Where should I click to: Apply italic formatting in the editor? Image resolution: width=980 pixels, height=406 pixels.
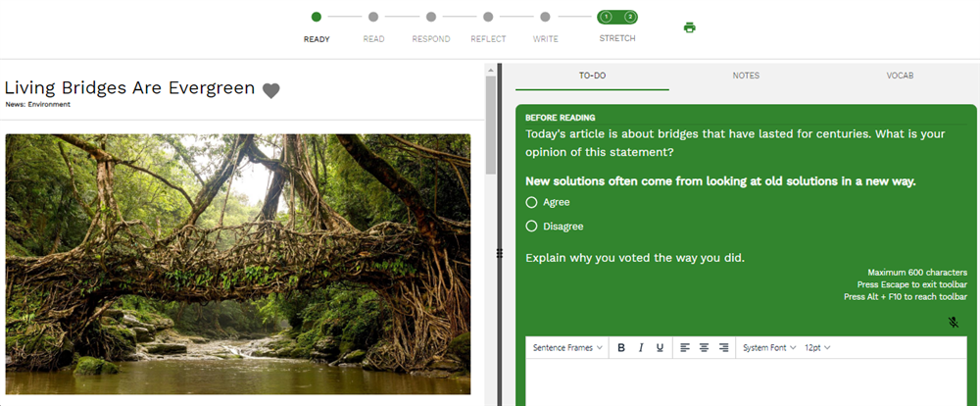point(641,348)
